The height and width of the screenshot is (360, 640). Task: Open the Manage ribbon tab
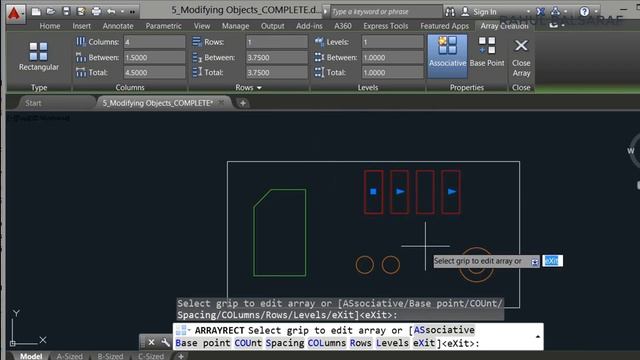tap(236, 26)
